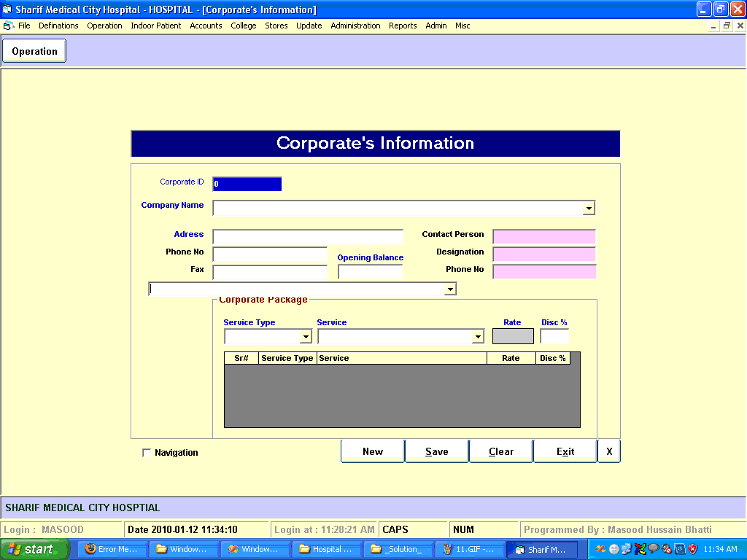
Task: Open the Definations menu
Action: click(x=58, y=26)
